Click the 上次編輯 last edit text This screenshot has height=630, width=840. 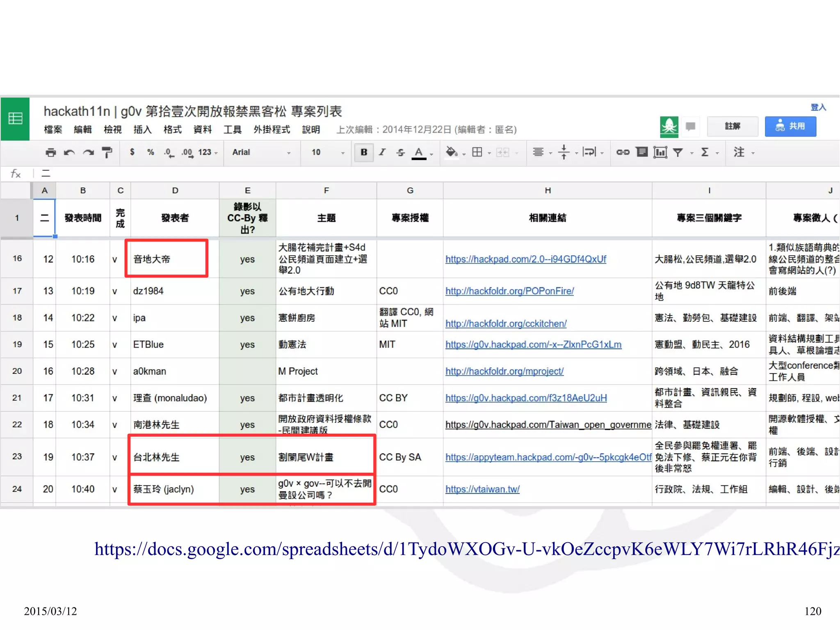427,130
